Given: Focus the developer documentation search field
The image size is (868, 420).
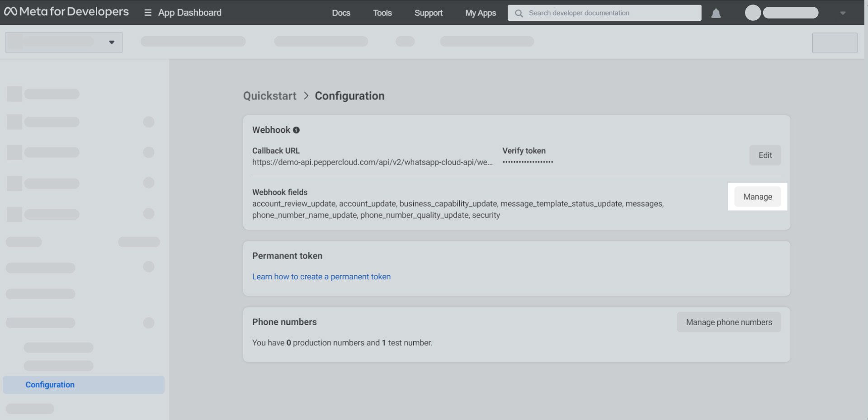Looking at the screenshot, I should 604,13.
